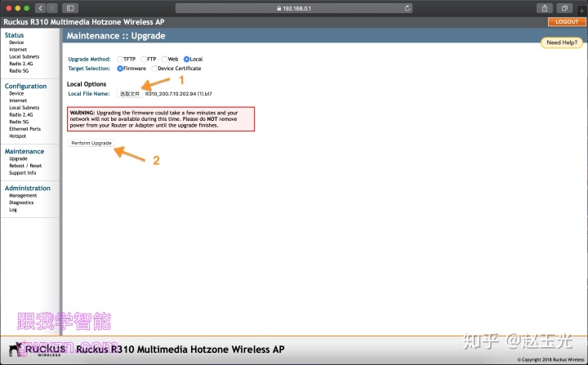Select the FTP upgrade method
The image size is (588, 365).
coord(144,59)
